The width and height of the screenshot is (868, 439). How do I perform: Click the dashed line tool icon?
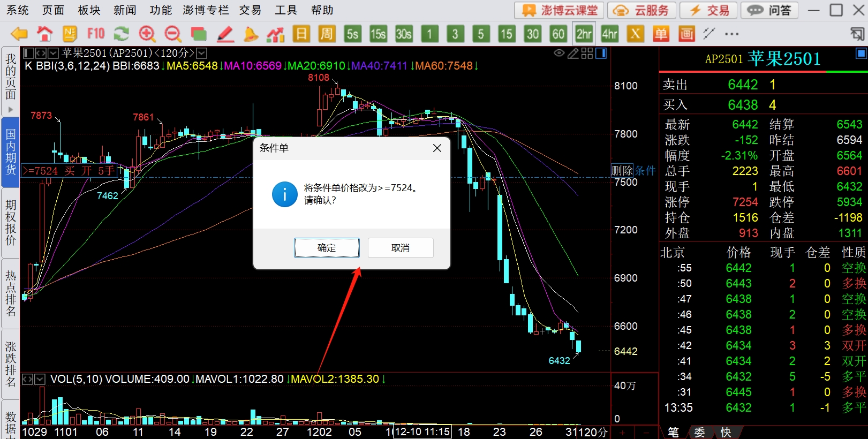(x=709, y=34)
